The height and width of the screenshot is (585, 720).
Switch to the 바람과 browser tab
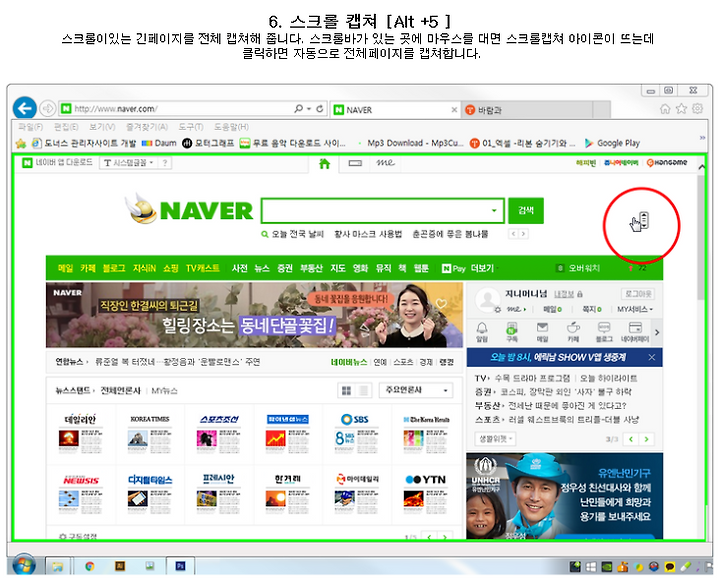pyautogui.click(x=526, y=110)
